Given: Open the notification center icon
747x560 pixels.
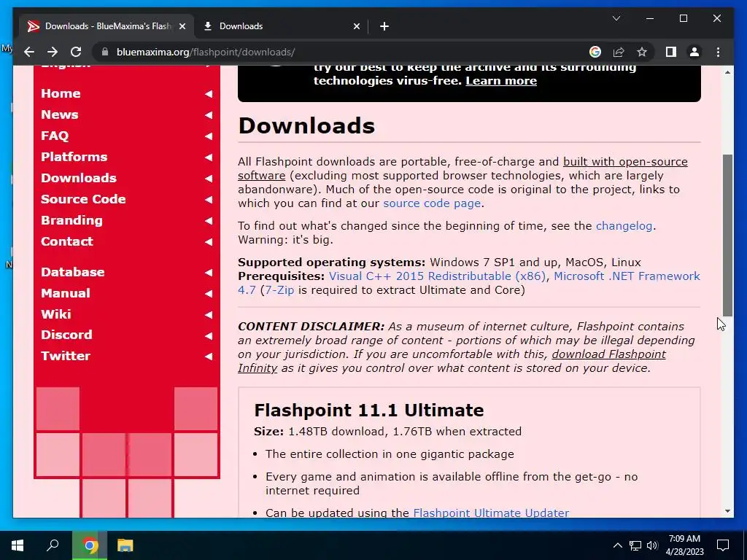Looking at the screenshot, I should (x=723, y=545).
